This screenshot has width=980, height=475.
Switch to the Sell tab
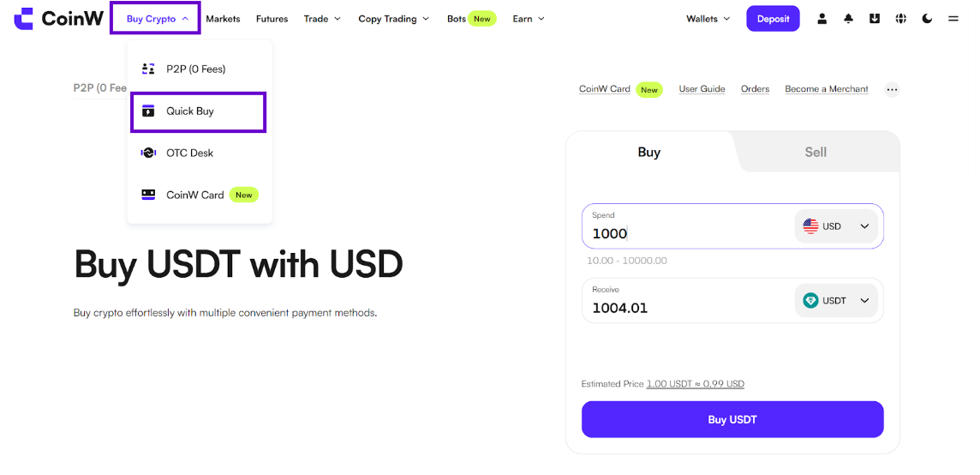[x=816, y=152]
